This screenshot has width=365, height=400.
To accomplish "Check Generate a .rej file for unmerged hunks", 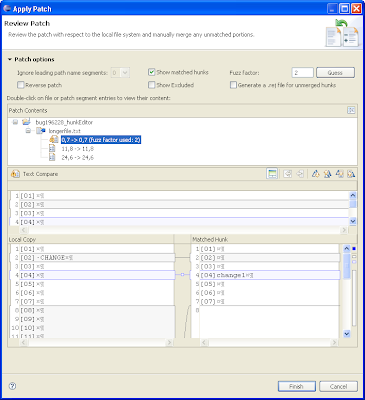I will [233, 85].
